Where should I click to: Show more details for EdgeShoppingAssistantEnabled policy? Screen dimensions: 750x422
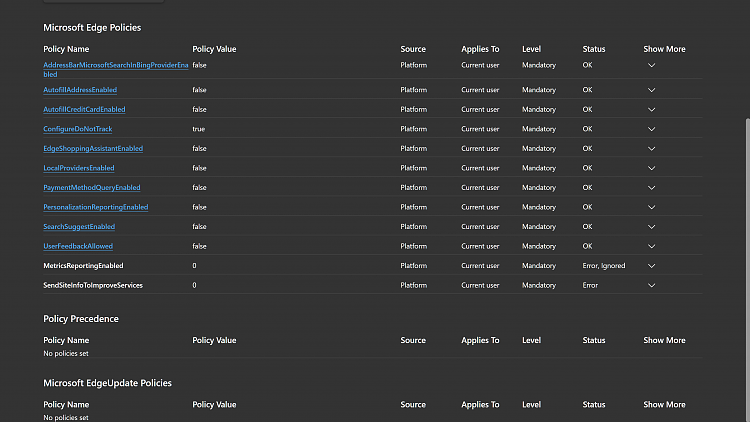click(x=652, y=148)
